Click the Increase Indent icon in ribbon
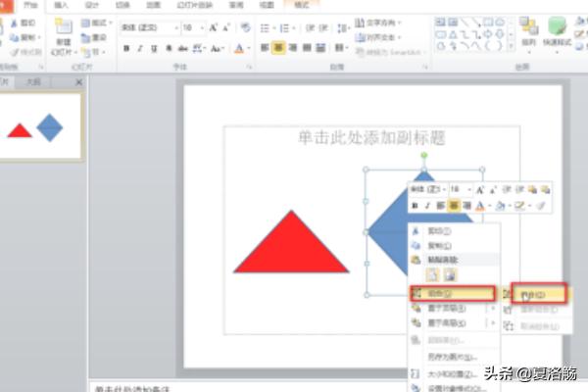Screen dimensions: 588x392 (x=323, y=27)
